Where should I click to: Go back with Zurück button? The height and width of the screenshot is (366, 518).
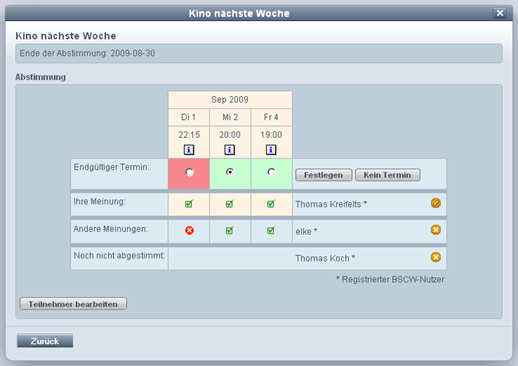(45, 341)
